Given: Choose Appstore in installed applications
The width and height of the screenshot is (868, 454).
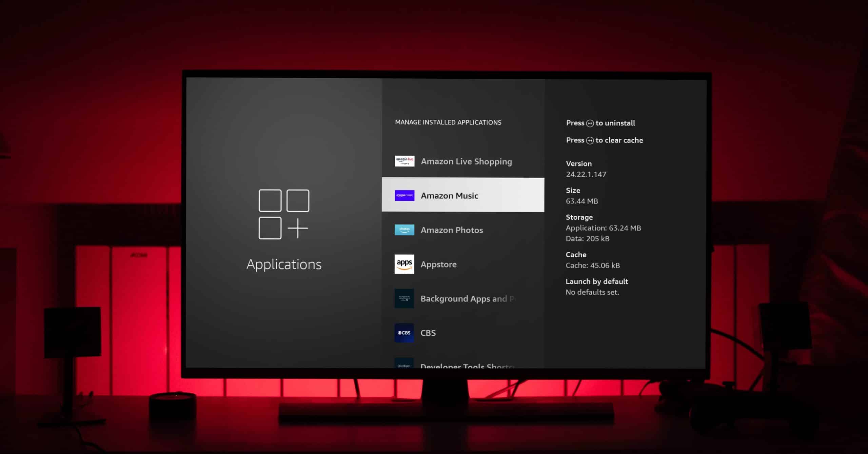Looking at the screenshot, I should pos(463,264).
